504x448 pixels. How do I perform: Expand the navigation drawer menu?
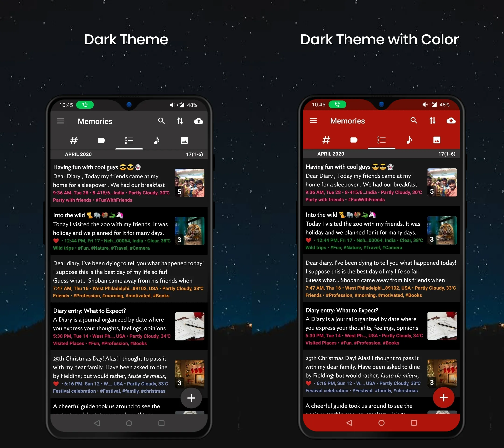coord(61,121)
